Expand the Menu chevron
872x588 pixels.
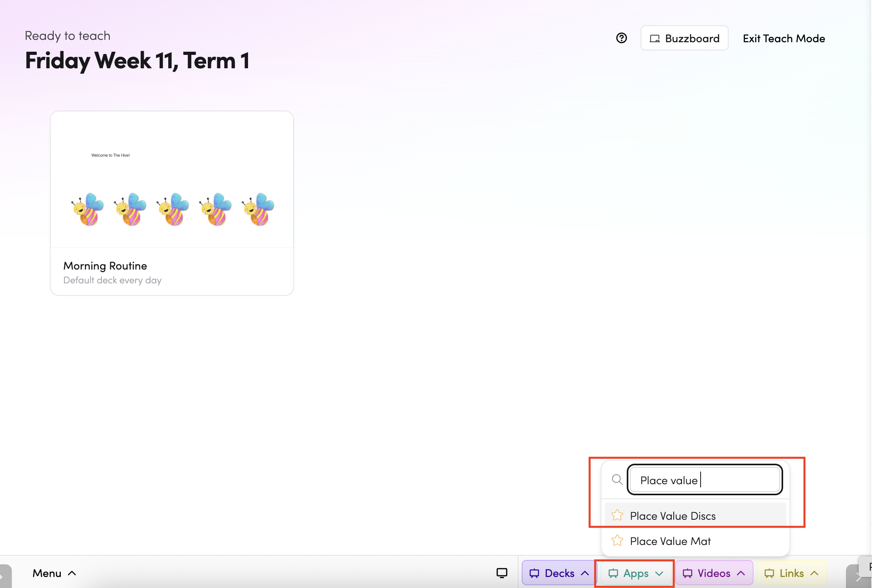click(x=72, y=573)
